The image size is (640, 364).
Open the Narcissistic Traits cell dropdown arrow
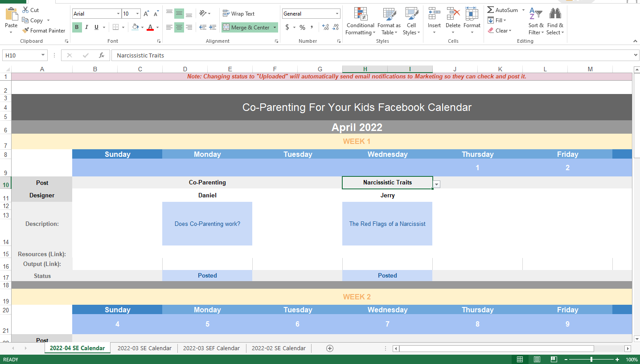pyautogui.click(x=437, y=184)
